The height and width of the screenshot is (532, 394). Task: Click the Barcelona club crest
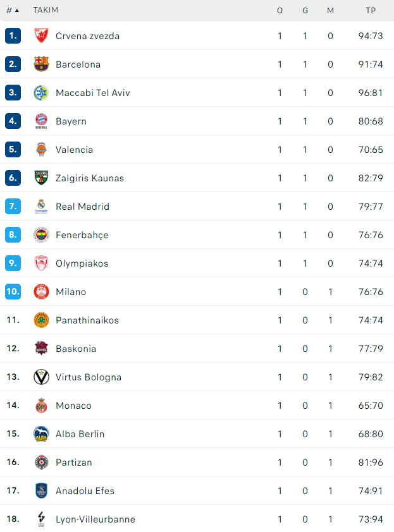click(x=41, y=64)
